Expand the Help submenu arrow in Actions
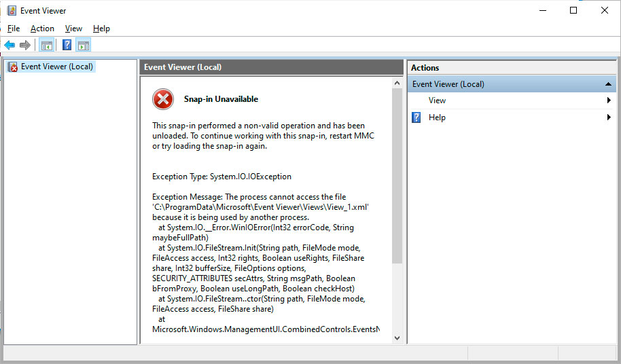 click(609, 117)
